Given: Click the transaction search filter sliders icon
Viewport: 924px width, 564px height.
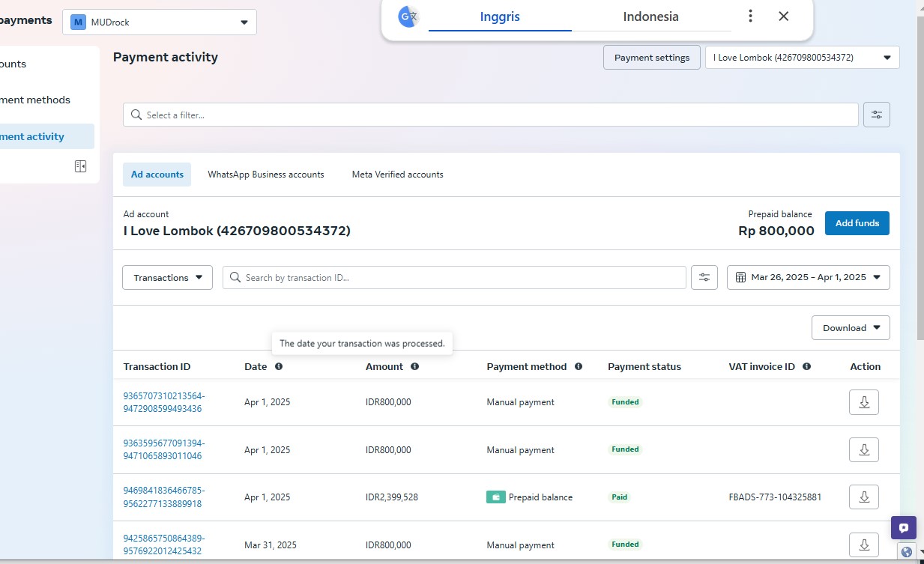Looking at the screenshot, I should pos(704,277).
